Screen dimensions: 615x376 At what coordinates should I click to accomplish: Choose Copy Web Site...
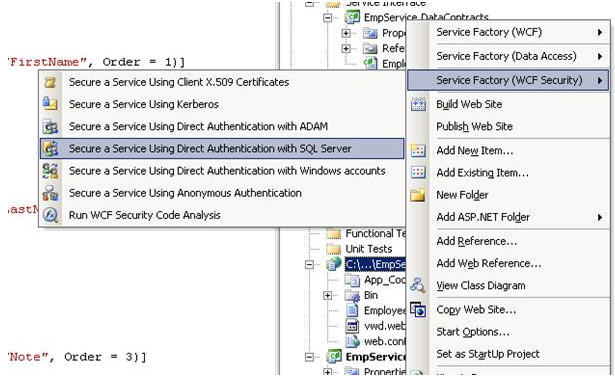pos(508,310)
